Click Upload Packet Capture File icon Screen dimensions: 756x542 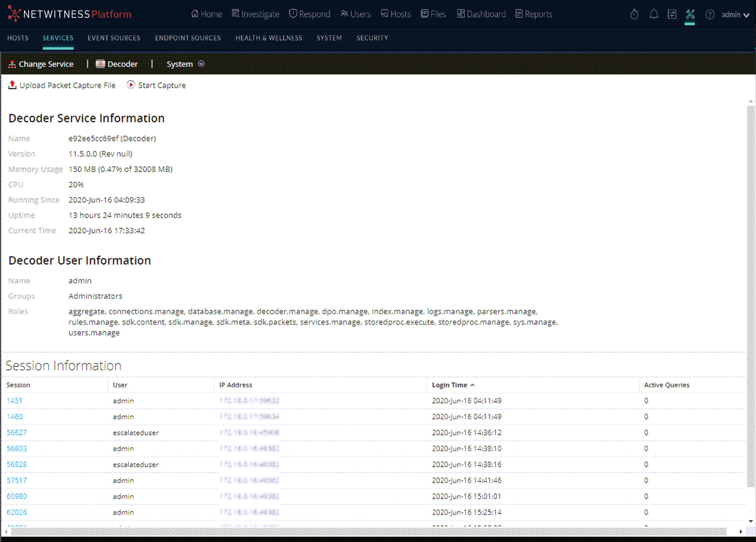(12, 85)
